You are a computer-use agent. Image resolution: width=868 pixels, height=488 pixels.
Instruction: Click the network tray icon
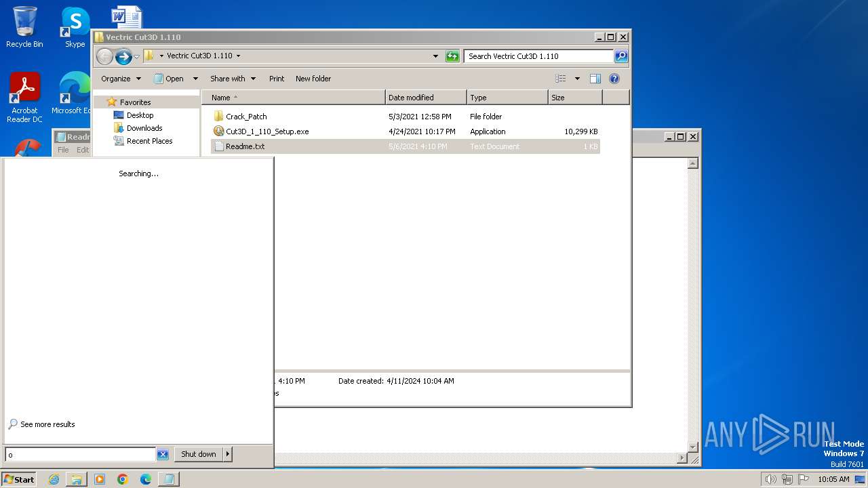coord(787,479)
